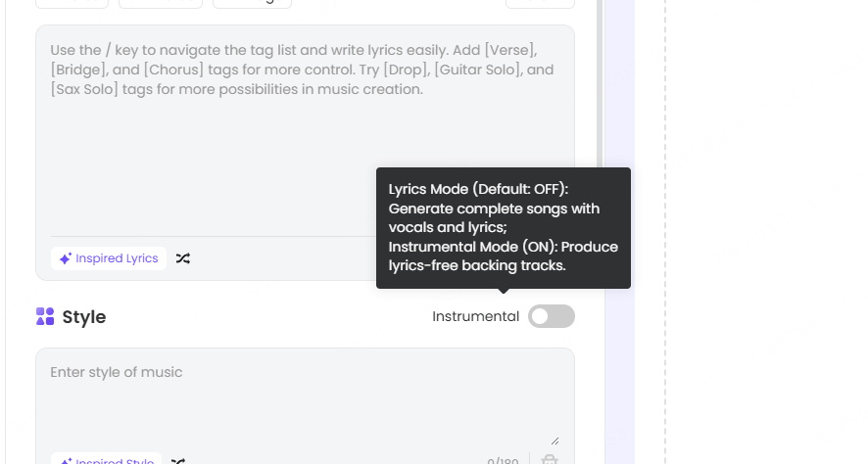Click the second cut-off button above the lyrics box
This screenshot has height=464, width=868.
161,3
